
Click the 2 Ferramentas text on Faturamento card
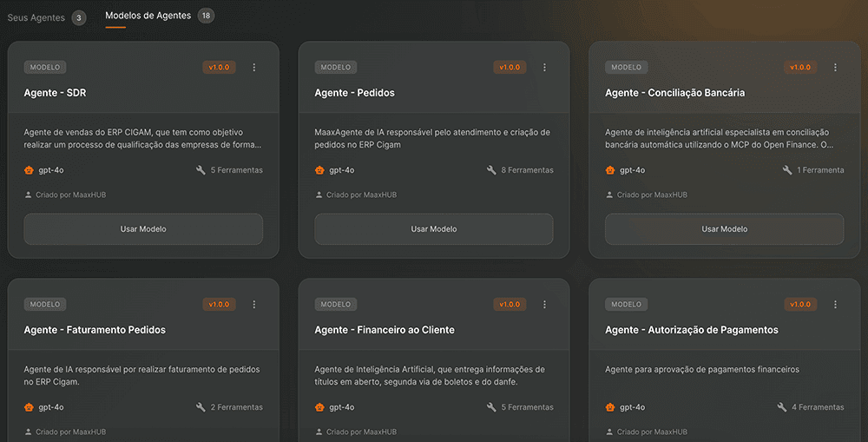tap(236, 407)
